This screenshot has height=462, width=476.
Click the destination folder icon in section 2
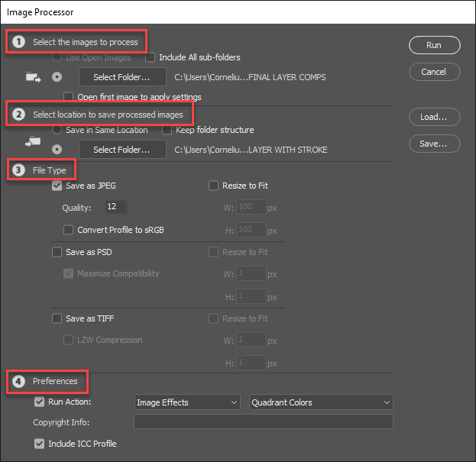click(33, 142)
